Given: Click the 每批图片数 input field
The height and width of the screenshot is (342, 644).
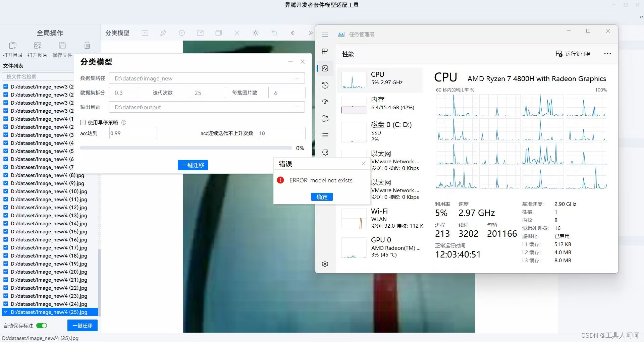Looking at the screenshot, I should (x=287, y=93).
